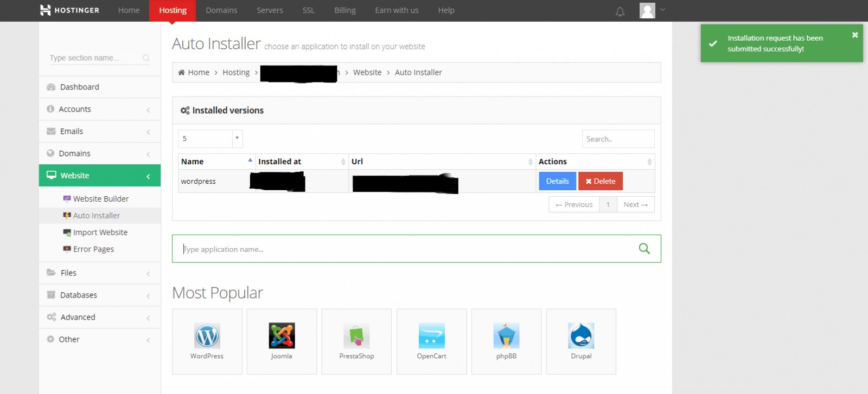
Task: Click the Website Builder icon
Action: [67, 198]
